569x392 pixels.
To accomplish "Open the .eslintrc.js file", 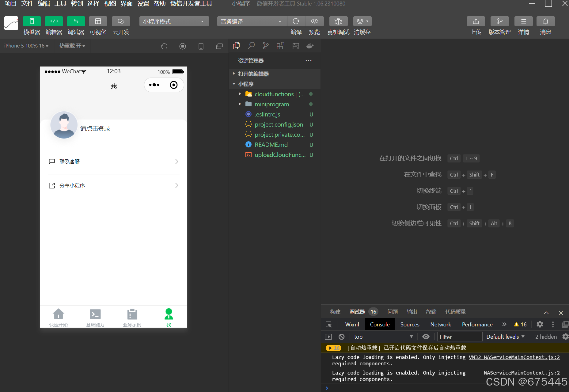I will click(x=275, y=114).
